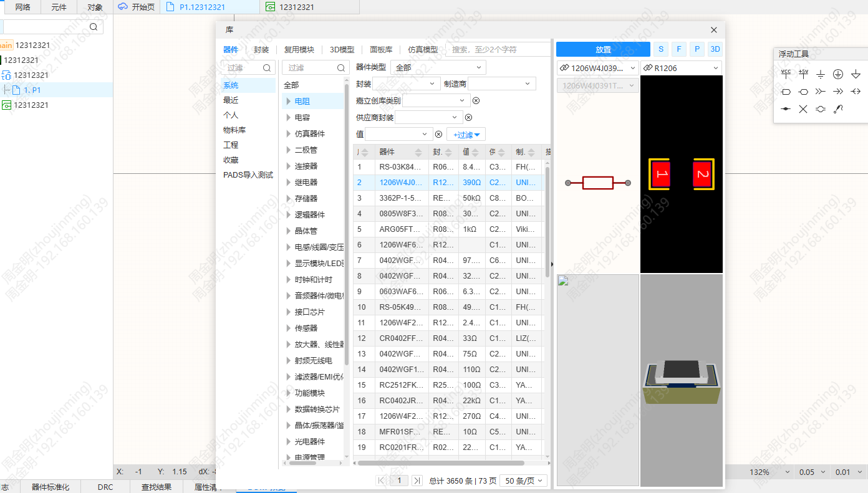The image size is (868, 493).
Task: Select the signal ground symbol tool
Action: click(x=821, y=74)
